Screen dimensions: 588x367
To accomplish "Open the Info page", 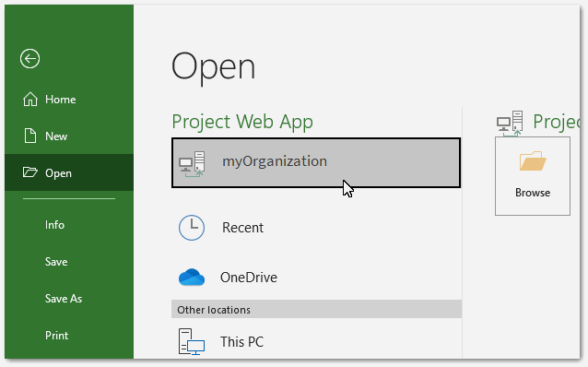I will coord(69,225).
